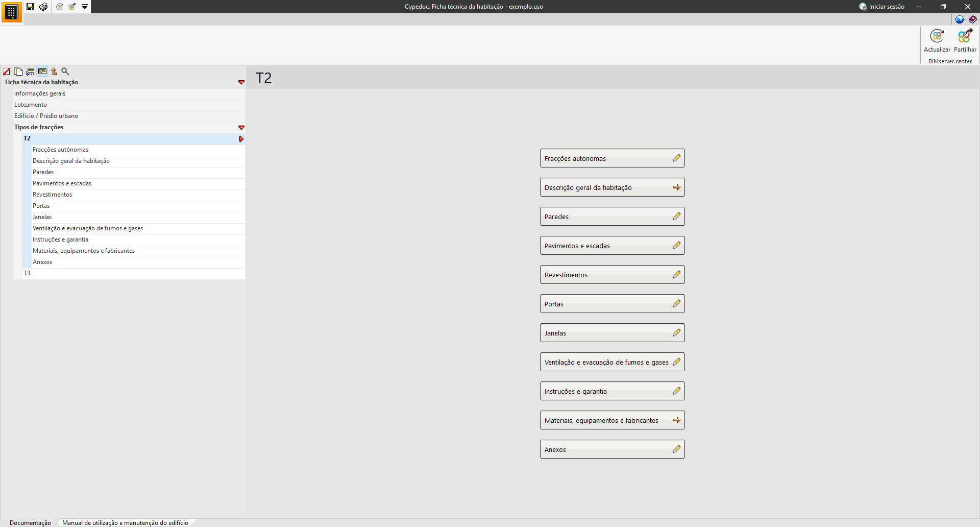Click the small BIMserver update icon in title bar
This screenshot has width=980, height=527.
click(60, 7)
